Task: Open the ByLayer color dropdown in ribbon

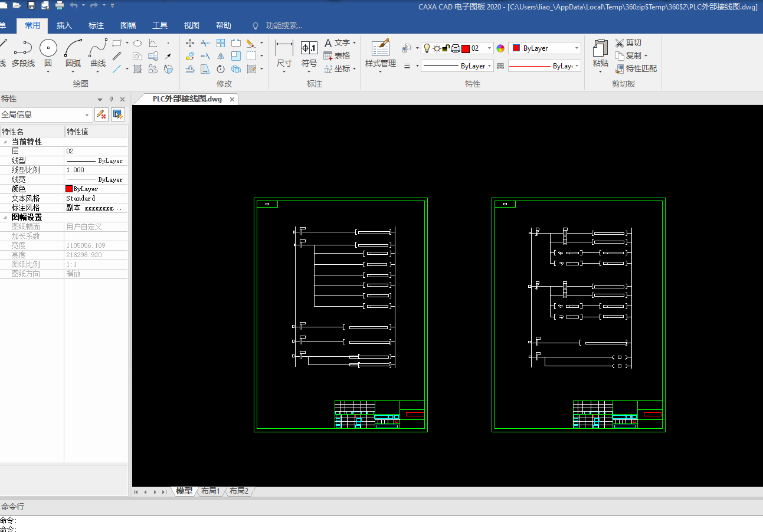Action: click(577, 48)
